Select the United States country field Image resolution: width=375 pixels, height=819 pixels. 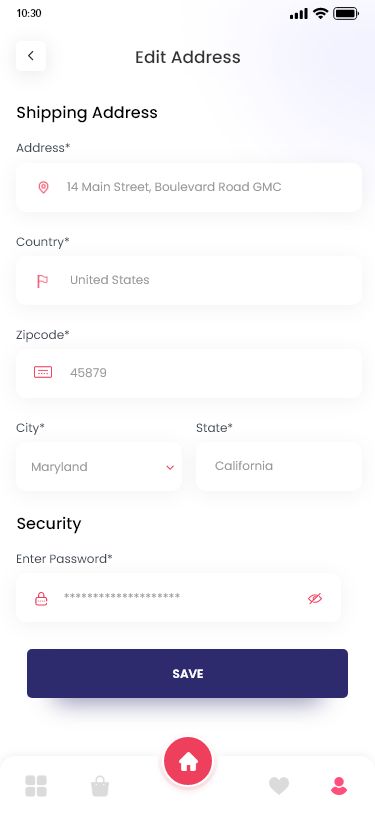189,280
